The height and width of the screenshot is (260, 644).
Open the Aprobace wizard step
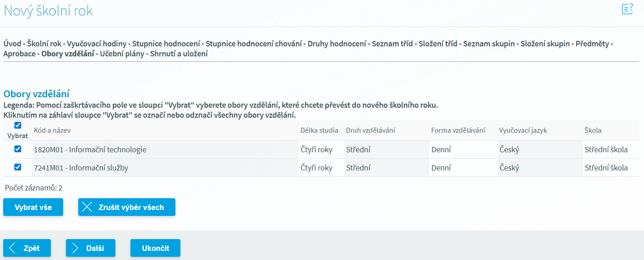pos(19,54)
